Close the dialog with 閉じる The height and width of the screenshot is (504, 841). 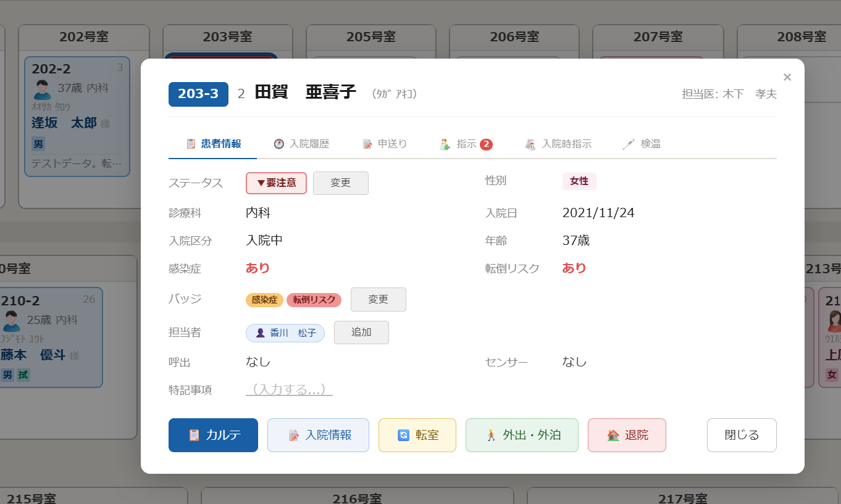click(x=742, y=435)
